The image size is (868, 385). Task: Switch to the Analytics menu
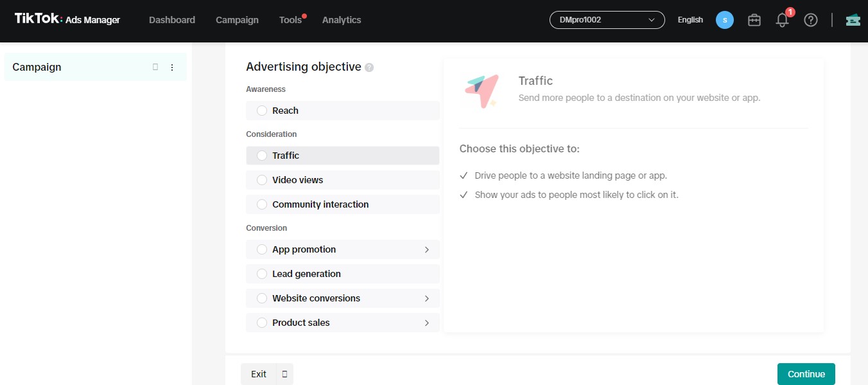[x=342, y=20]
